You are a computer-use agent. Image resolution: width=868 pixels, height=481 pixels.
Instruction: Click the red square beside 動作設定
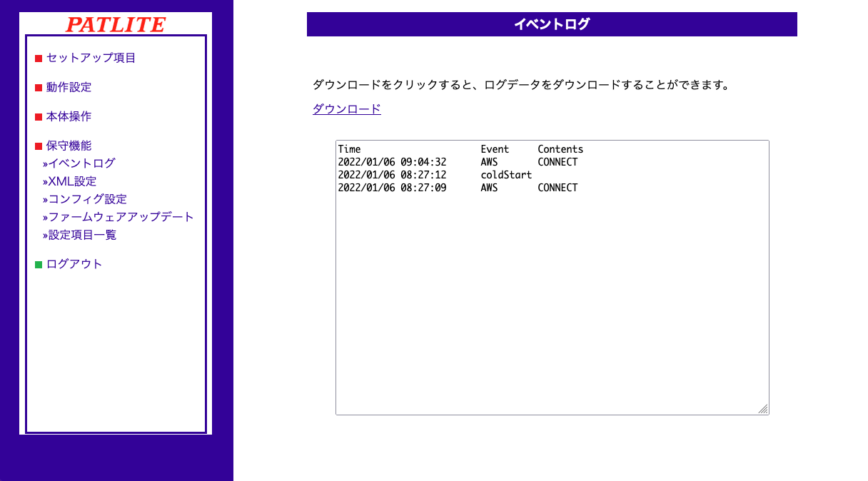pos(39,88)
